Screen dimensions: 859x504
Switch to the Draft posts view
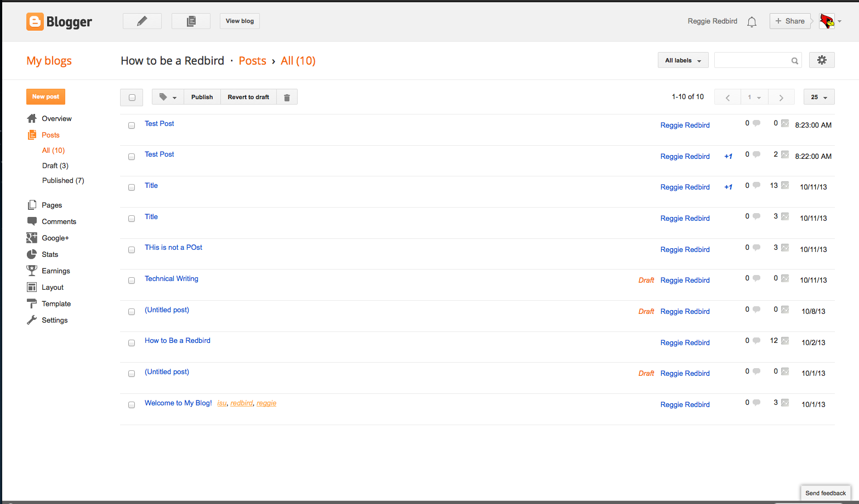click(55, 165)
